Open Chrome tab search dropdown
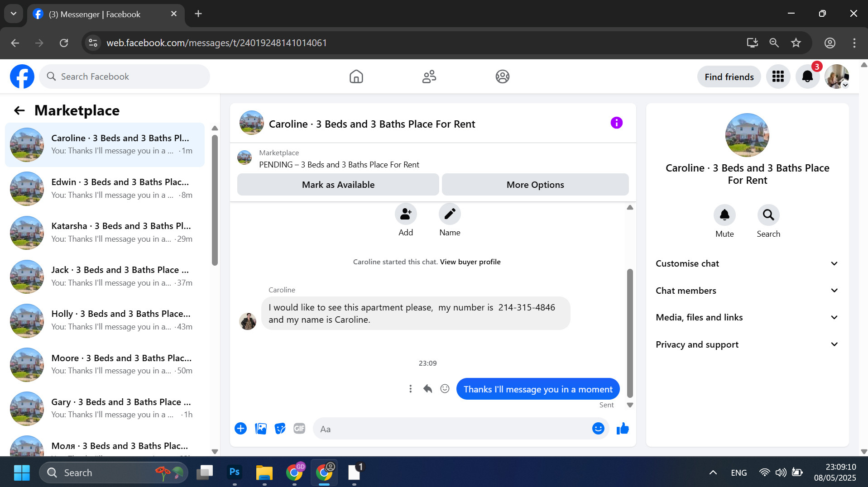The image size is (868, 487). [x=14, y=14]
